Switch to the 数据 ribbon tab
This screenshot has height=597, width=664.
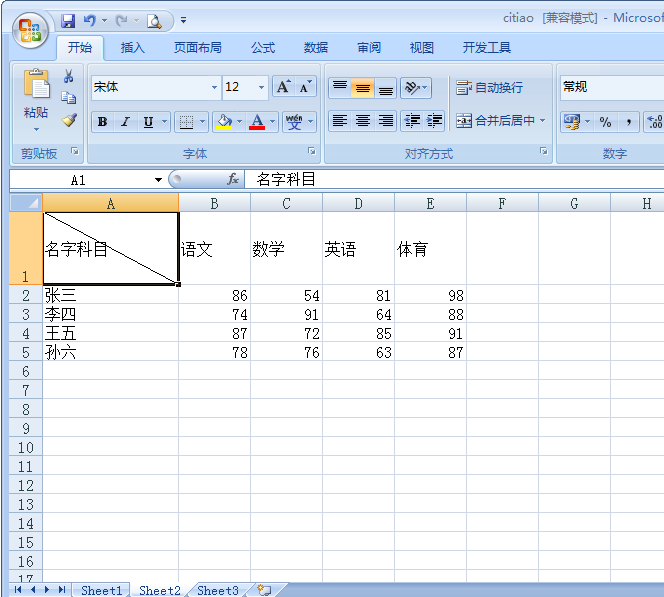316,47
